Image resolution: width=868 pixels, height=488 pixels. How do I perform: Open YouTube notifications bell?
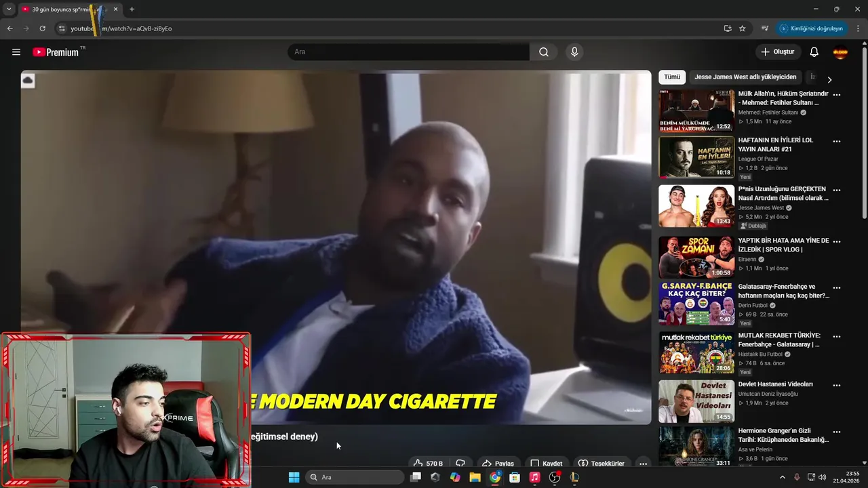[814, 52]
